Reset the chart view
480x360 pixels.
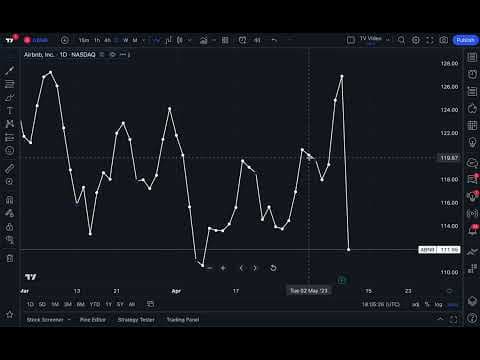(273, 268)
